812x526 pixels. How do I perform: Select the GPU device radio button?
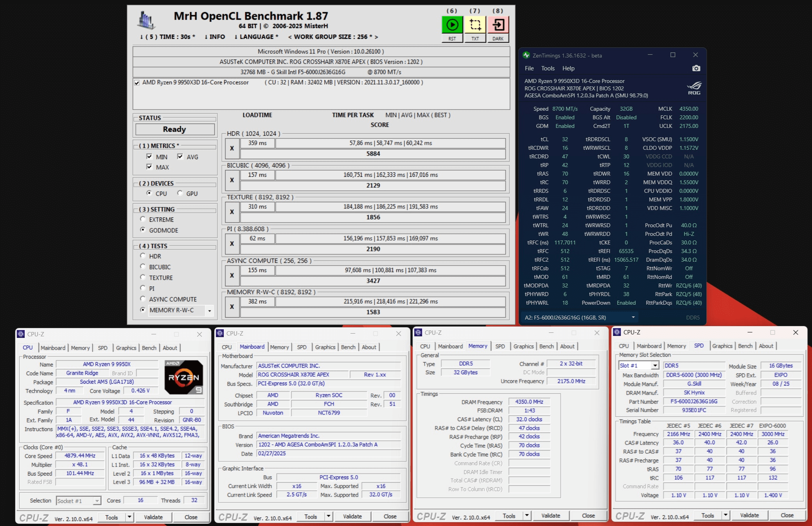tap(180, 193)
